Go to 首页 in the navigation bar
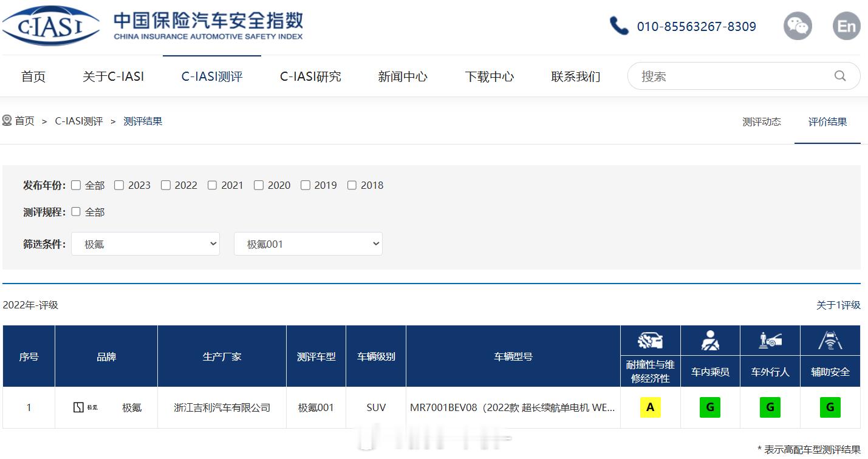This screenshot has height=459, width=868. pyautogui.click(x=33, y=76)
